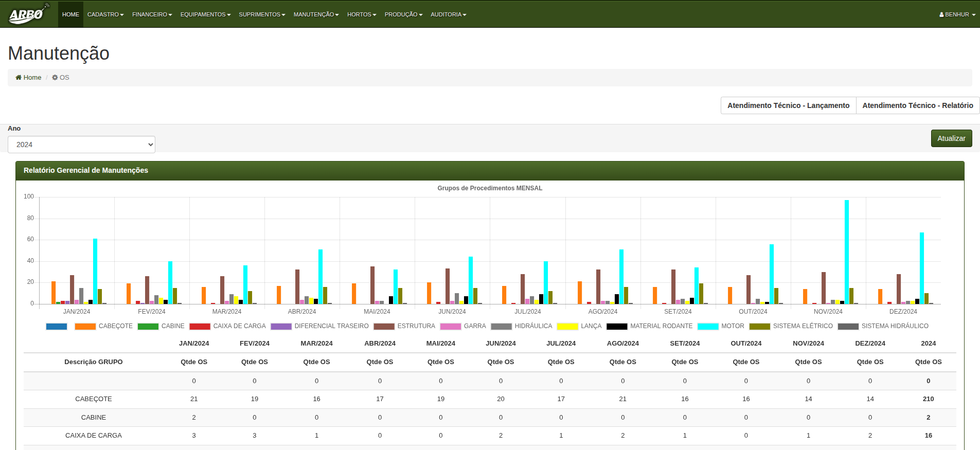Viewport: 980px width, 450px height.
Task: Expand the CADASTRO menu
Action: (105, 14)
